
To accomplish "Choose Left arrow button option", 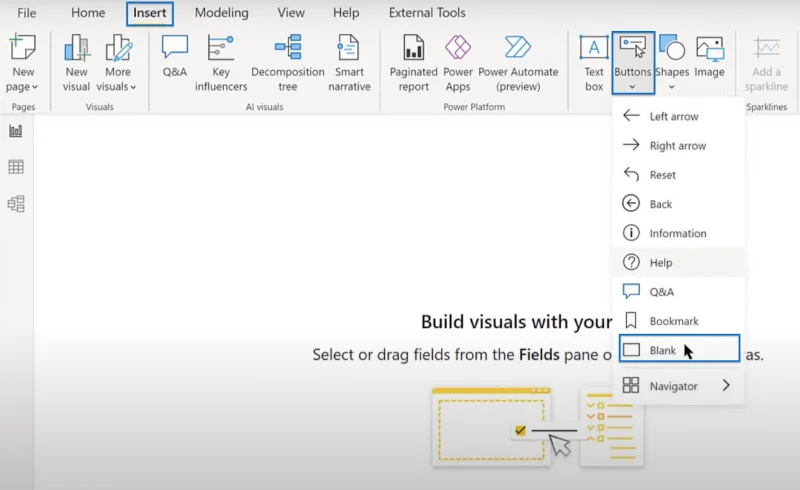I will coord(679,116).
